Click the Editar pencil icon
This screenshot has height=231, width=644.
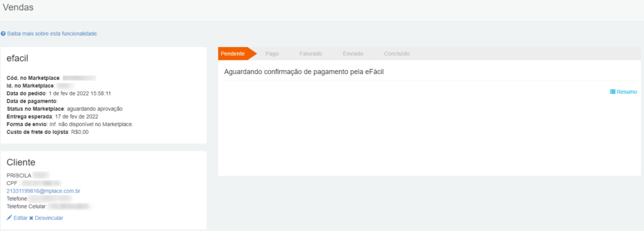pyautogui.click(x=9, y=218)
